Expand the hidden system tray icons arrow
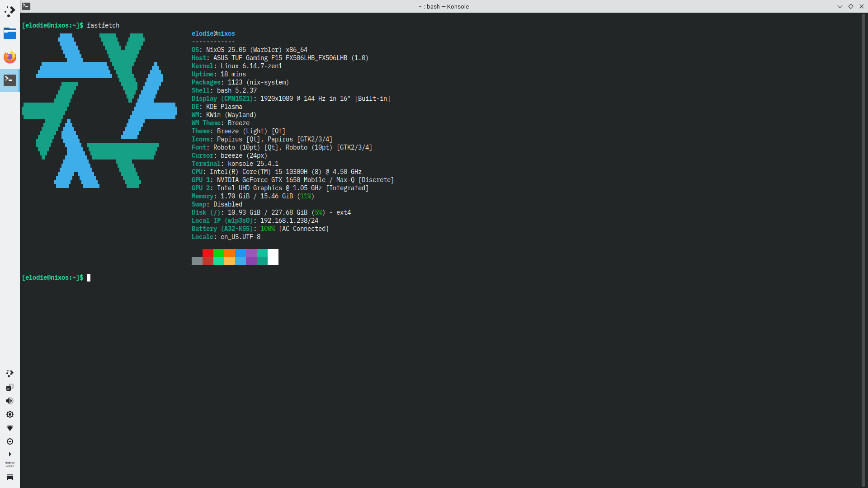 [9, 454]
